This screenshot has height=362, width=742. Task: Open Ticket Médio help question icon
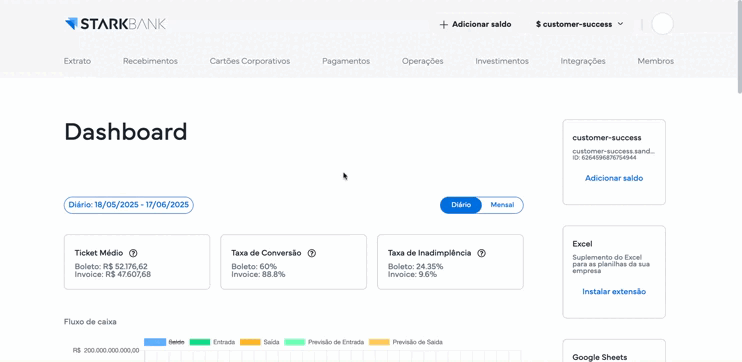point(133,253)
